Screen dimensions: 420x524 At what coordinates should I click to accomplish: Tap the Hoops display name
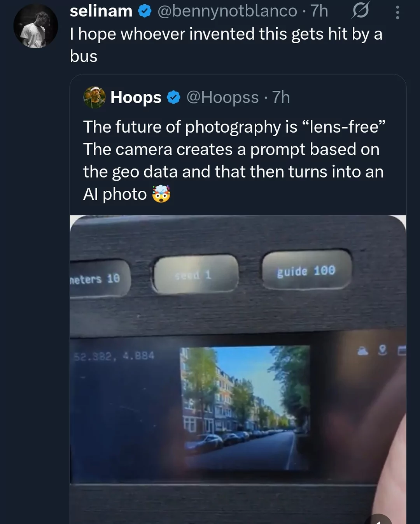(x=136, y=97)
